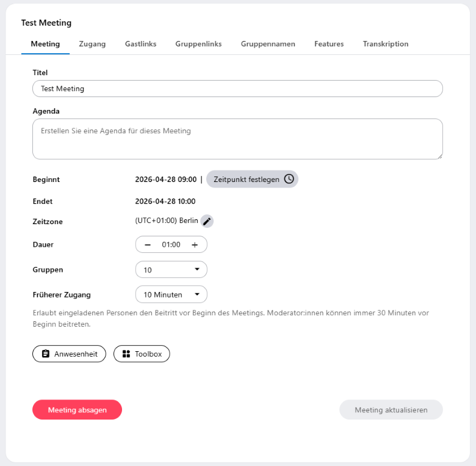This screenshot has height=466, width=476.
Task: Click the grid icon on Toolbox
Action: click(x=126, y=354)
